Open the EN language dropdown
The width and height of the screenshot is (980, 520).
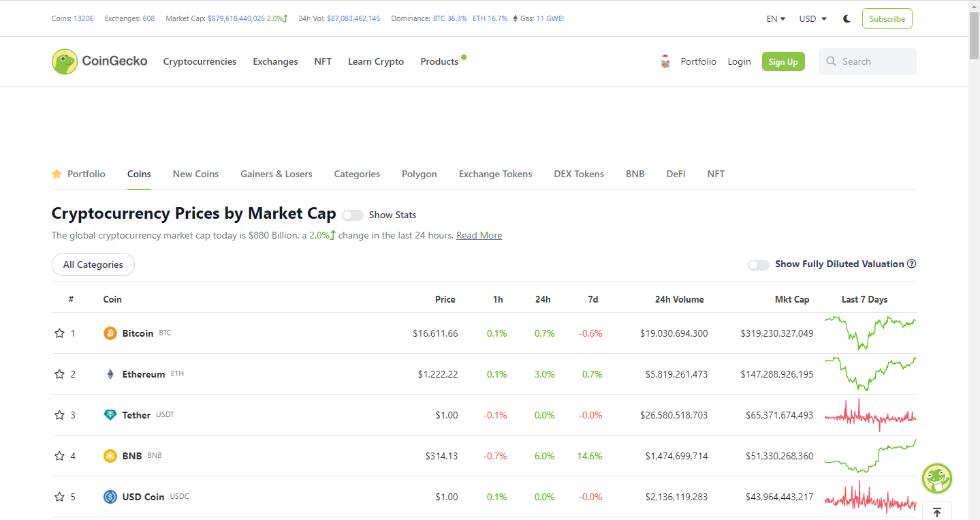coord(776,18)
